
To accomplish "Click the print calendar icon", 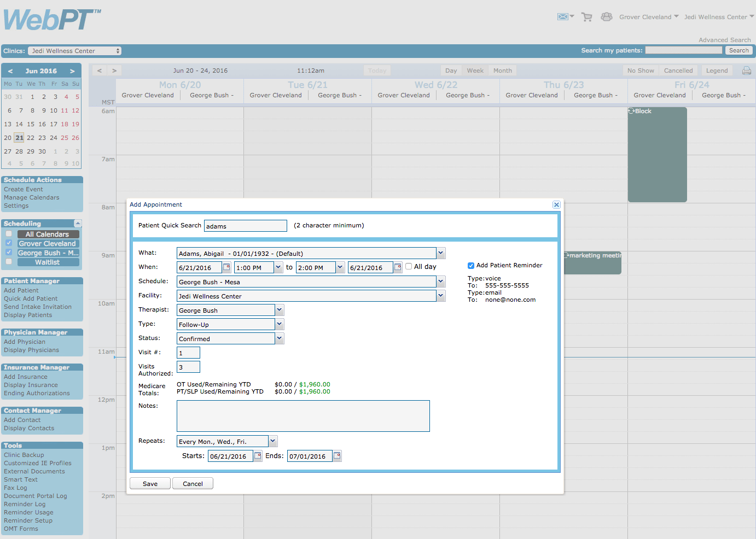I will coord(746,71).
